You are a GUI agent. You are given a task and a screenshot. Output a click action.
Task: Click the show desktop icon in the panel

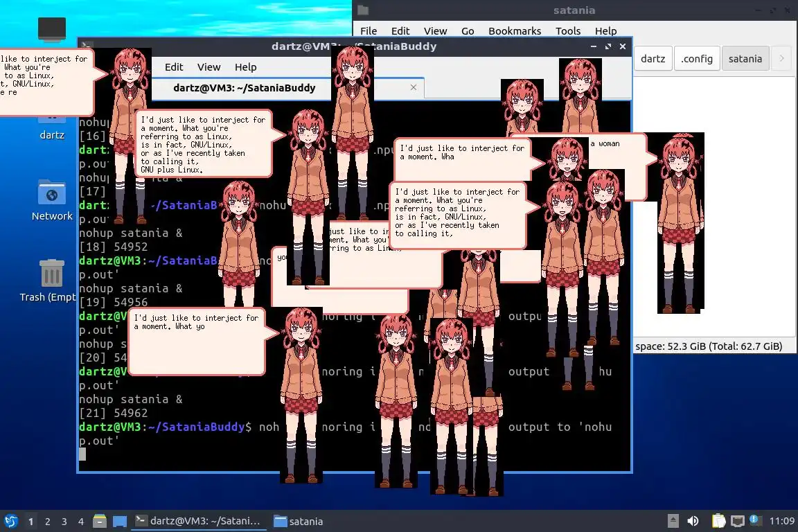[x=120, y=522]
